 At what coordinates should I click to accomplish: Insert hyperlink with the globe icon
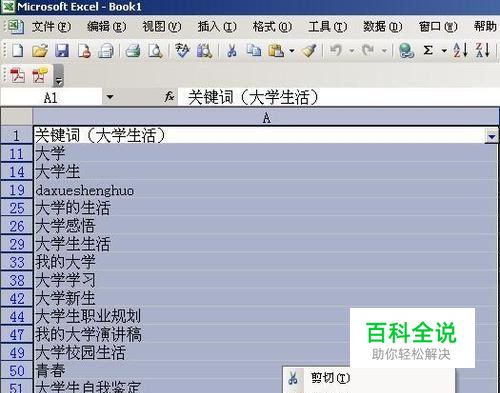(x=406, y=51)
